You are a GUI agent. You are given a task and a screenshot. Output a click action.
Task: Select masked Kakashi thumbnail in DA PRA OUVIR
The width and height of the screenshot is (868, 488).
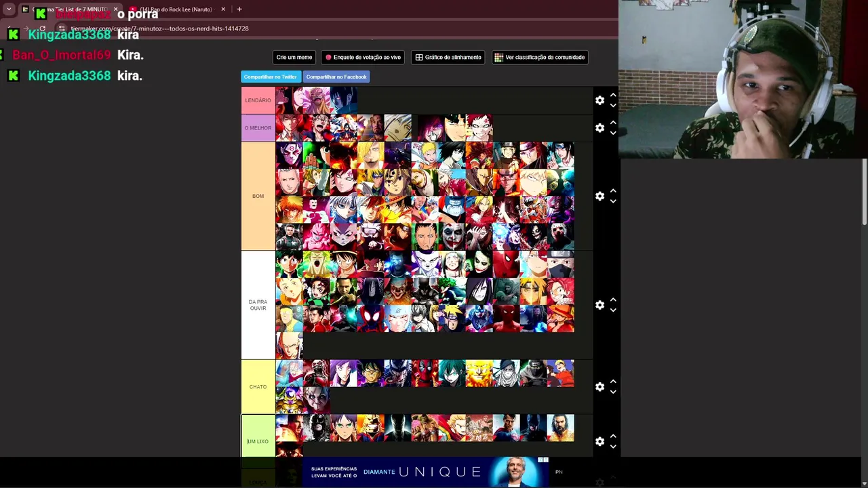[560, 264]
